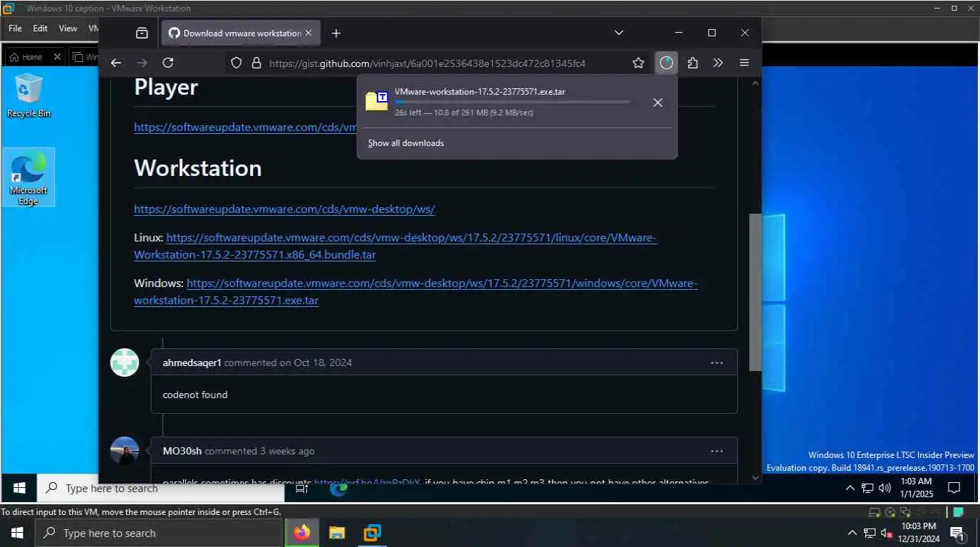Open the Firefox hamburger application menu
Screen dimensions: 980x547
[744, 63]
